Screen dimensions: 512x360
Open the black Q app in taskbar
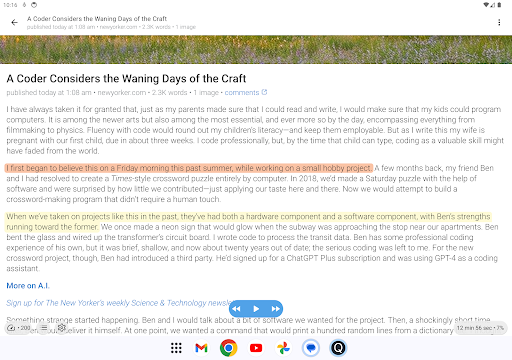[x=338, y=348]
